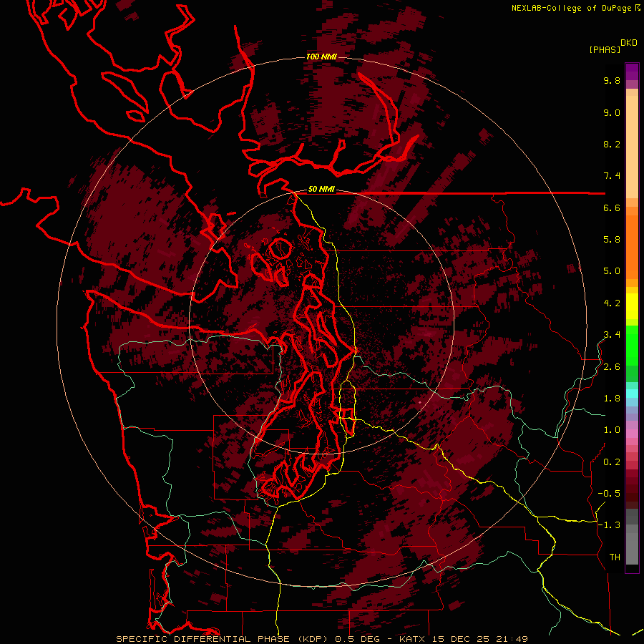This screenshot has width=644, height=644.
Task: Click the cyan band of the color bar
Action: [632, 394]
